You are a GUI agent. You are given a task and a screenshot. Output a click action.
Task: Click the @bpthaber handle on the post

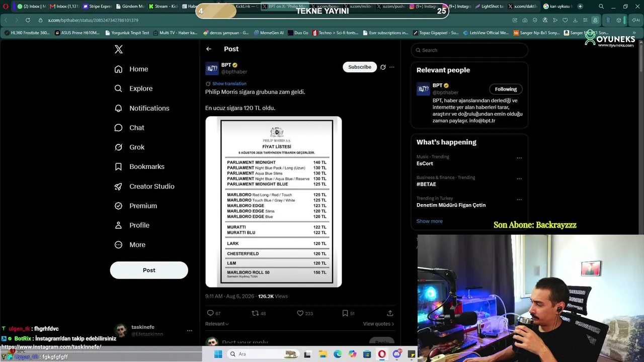(234, 72)
